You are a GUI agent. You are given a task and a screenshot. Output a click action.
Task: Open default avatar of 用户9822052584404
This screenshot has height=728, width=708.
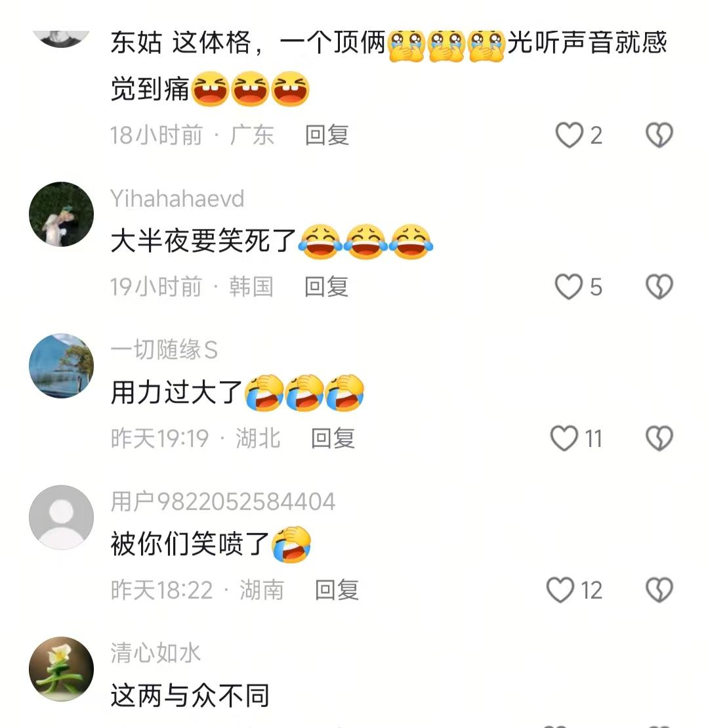(61, 517)
